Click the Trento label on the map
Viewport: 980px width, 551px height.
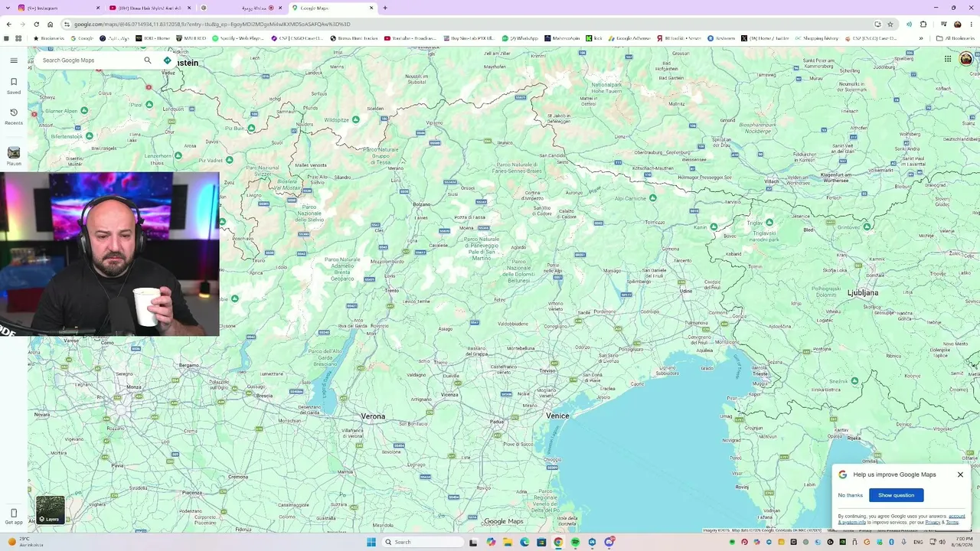point(392,291)
